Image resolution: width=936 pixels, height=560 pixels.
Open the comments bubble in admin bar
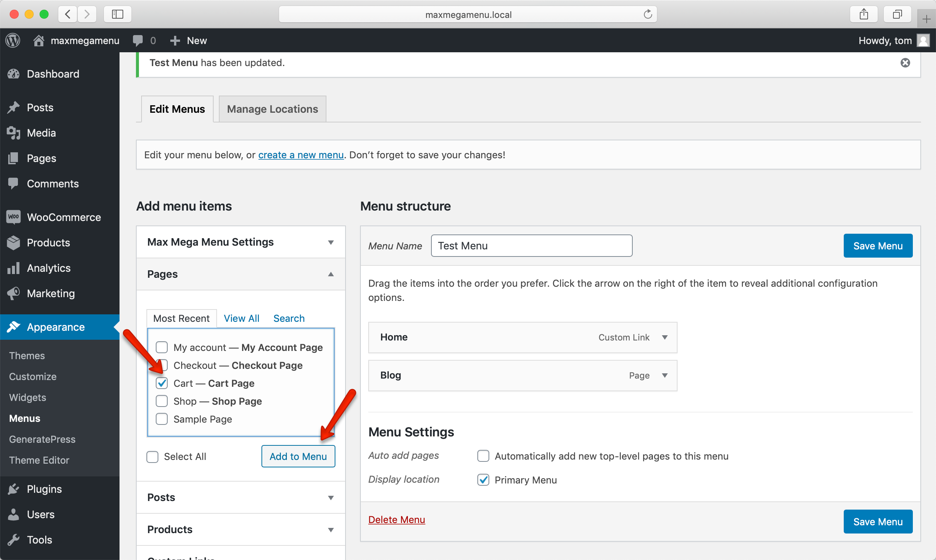tap(138, 40)
